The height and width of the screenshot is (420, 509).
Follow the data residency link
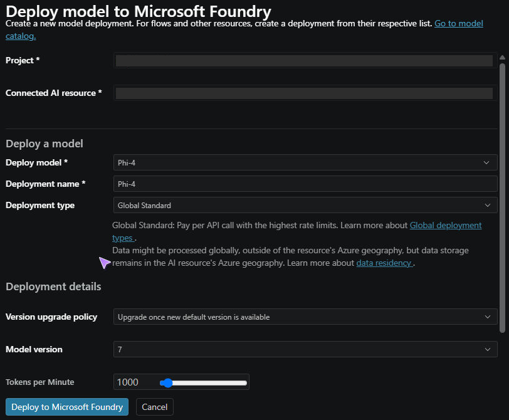pyautogui.click(x=384, y=263)
